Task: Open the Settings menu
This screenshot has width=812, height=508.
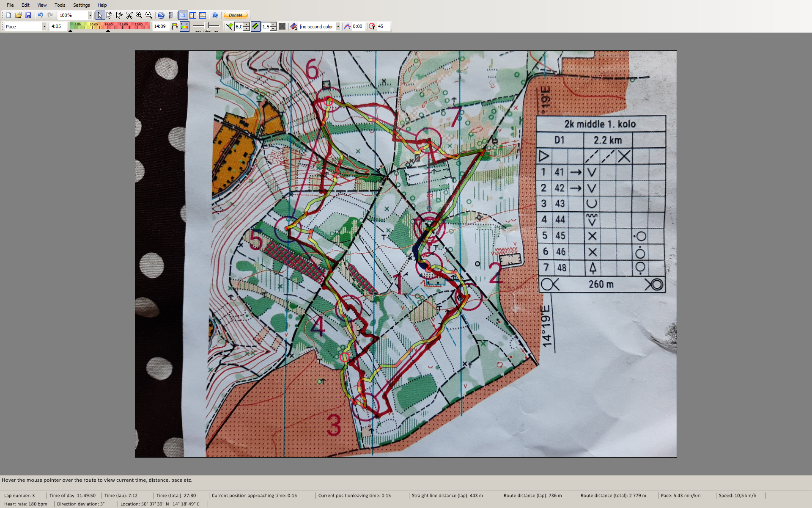Action: pyautogui.click(x=81, y=5)
